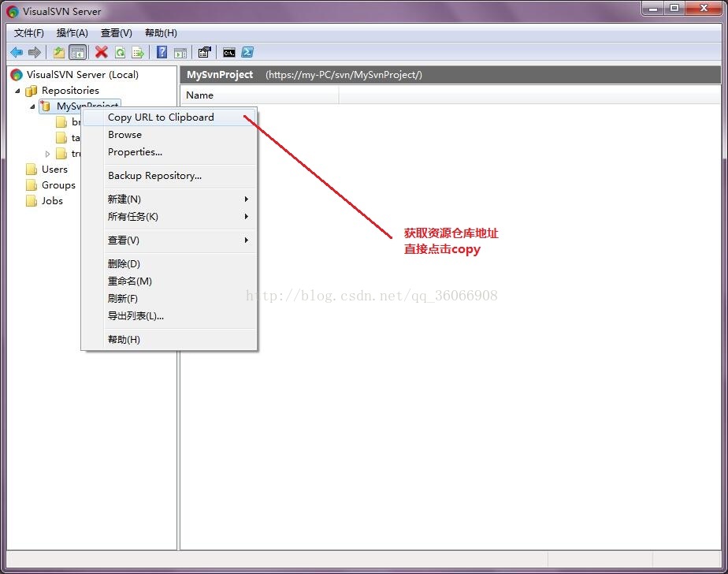Minimize the VisualSVN Server window
The width and height of the screenshot is (728, 574).
click(653, 8)
